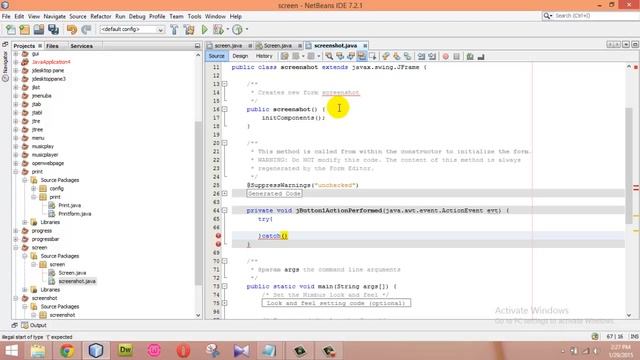Viewport: 640px width, 360px height.
Task: Switch to Design view
Action: click(240, 56)
